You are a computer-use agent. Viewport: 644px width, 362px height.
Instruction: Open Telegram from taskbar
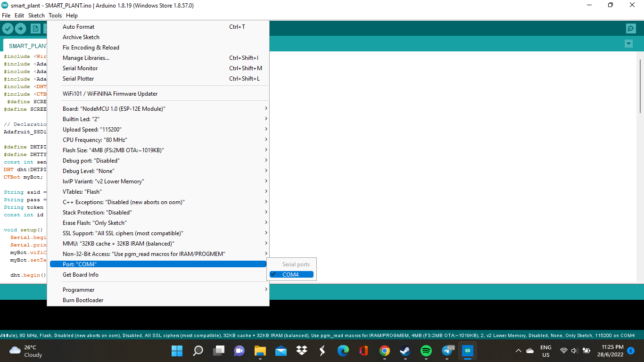[x=447, y=351]
